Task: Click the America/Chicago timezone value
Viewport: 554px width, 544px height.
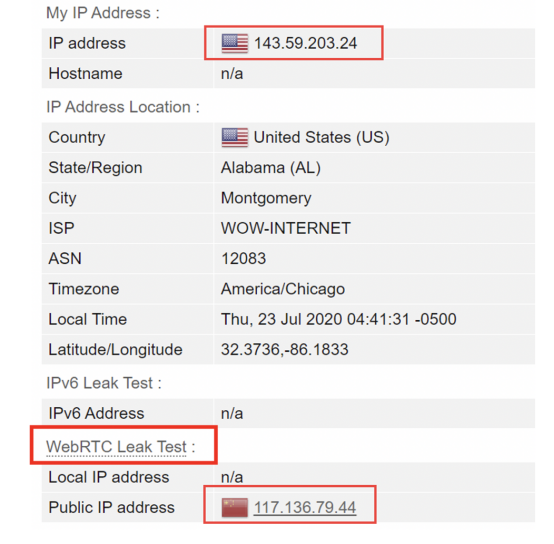Action: click(283, 289)
